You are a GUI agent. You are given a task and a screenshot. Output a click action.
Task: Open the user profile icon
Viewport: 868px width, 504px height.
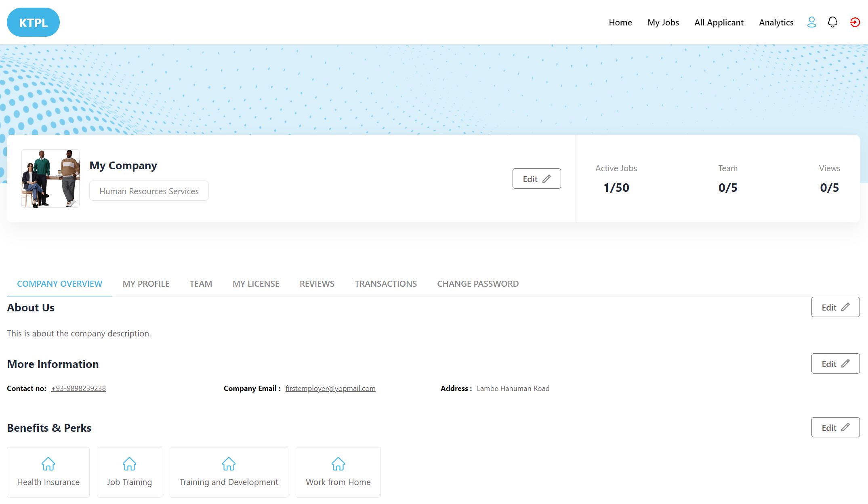pyautogui.click(x=811, y=22)
